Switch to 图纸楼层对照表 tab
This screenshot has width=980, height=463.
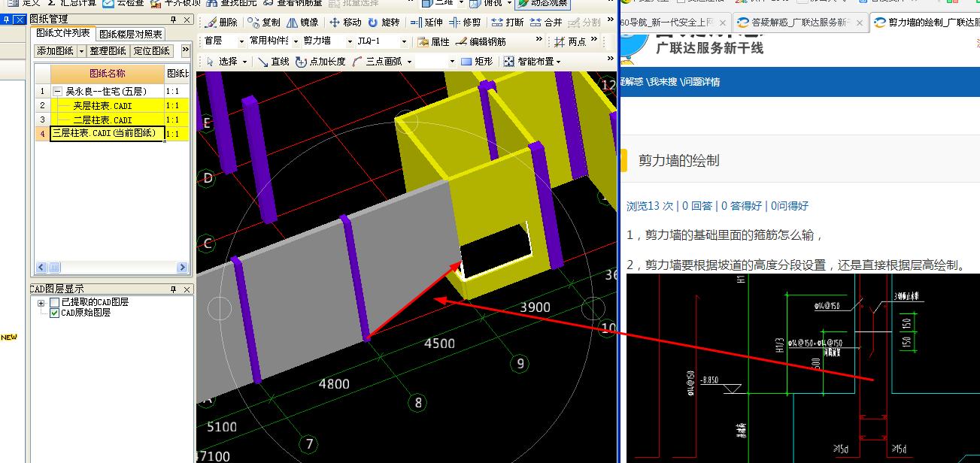click(x=131, y=35)
